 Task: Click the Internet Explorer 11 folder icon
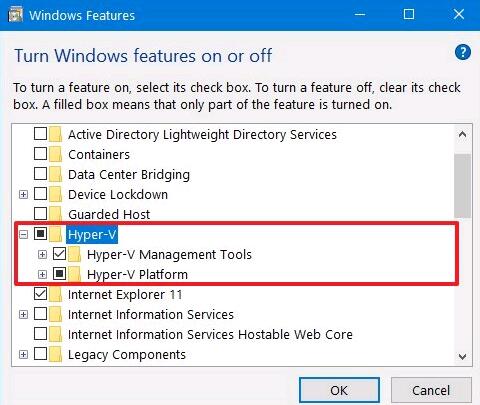56,294
